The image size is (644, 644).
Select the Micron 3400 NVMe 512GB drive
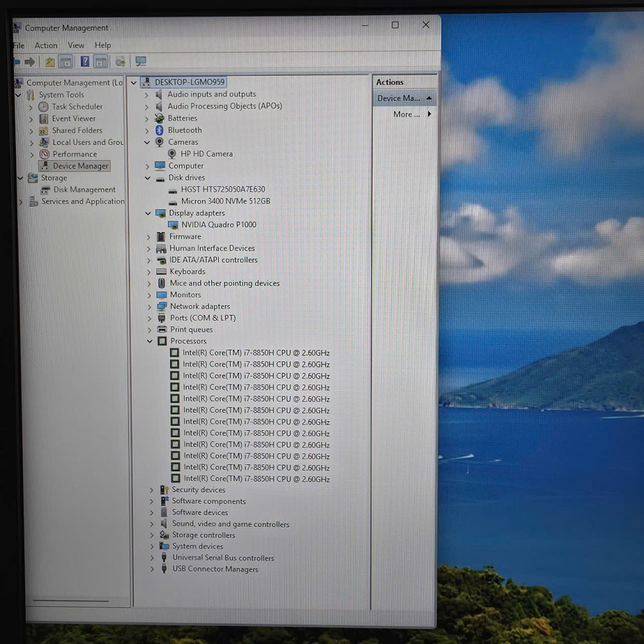[225, 201]
